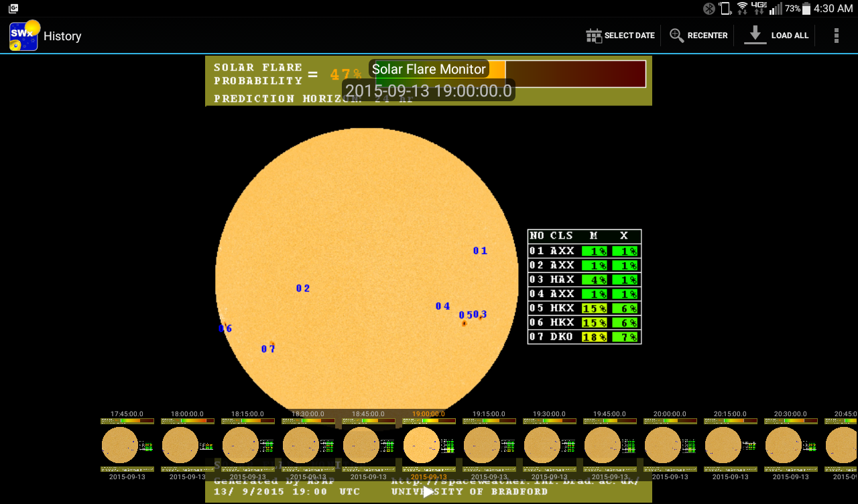
Task: Tap the Wi-Fi status bar icon
Action: tap(742, 8)
